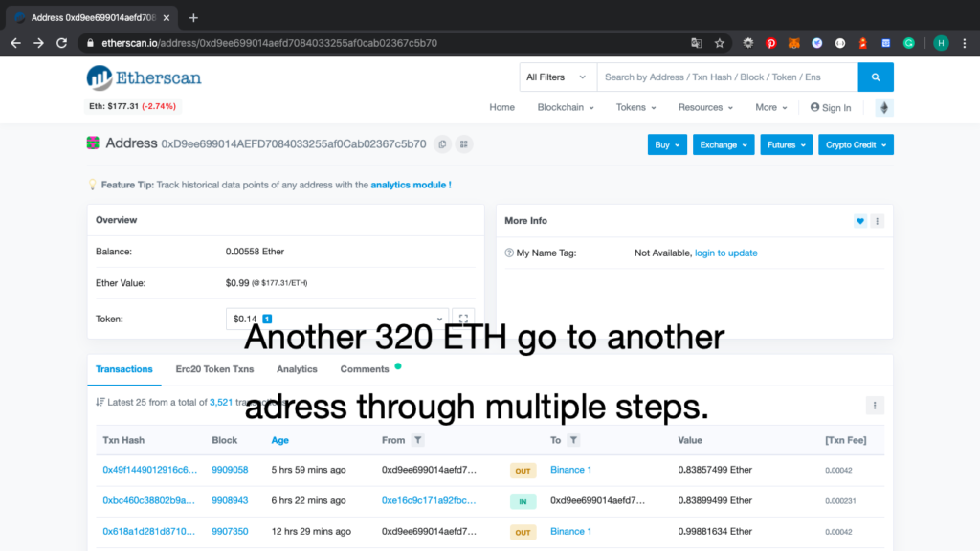Image resolution: width=980 pixels, height=551 pixels.
Task: Open the Pinterest extension
Action: 771,43
